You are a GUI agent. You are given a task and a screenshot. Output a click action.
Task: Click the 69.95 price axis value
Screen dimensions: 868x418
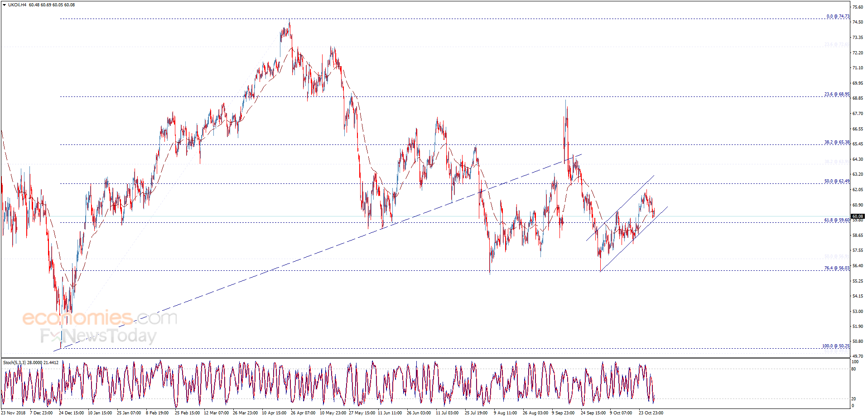(x=858, y=83)
